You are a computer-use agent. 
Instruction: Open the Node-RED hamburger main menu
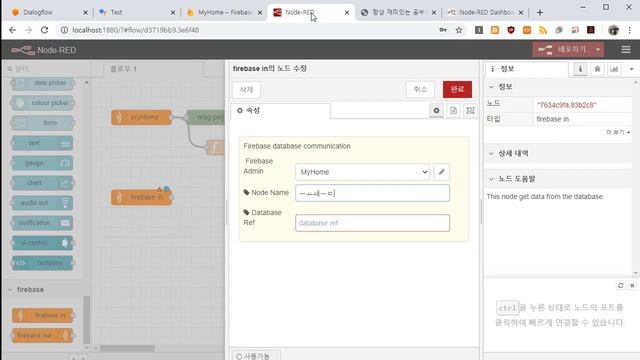tap(626, 50)
